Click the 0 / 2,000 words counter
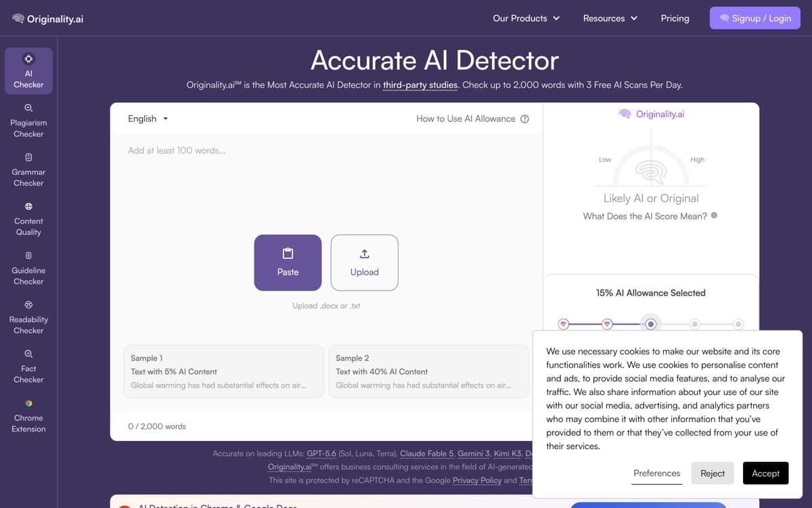 pyautogui.click(x=157, y=426)
